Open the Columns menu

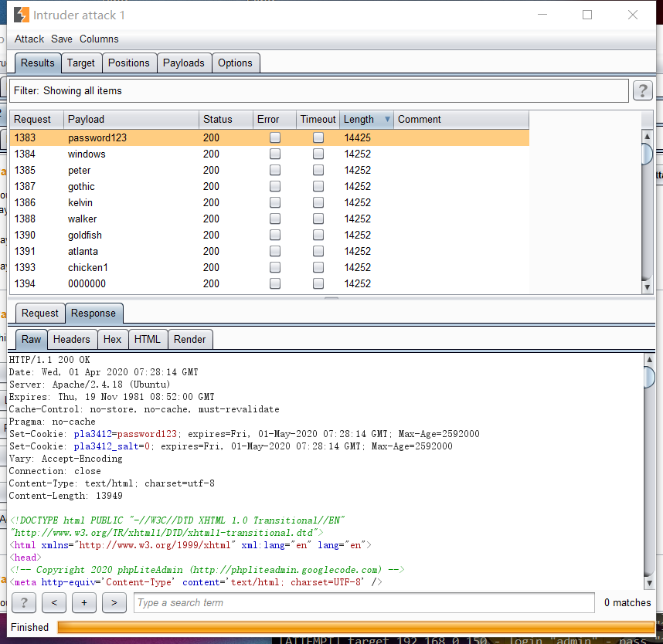99,39
